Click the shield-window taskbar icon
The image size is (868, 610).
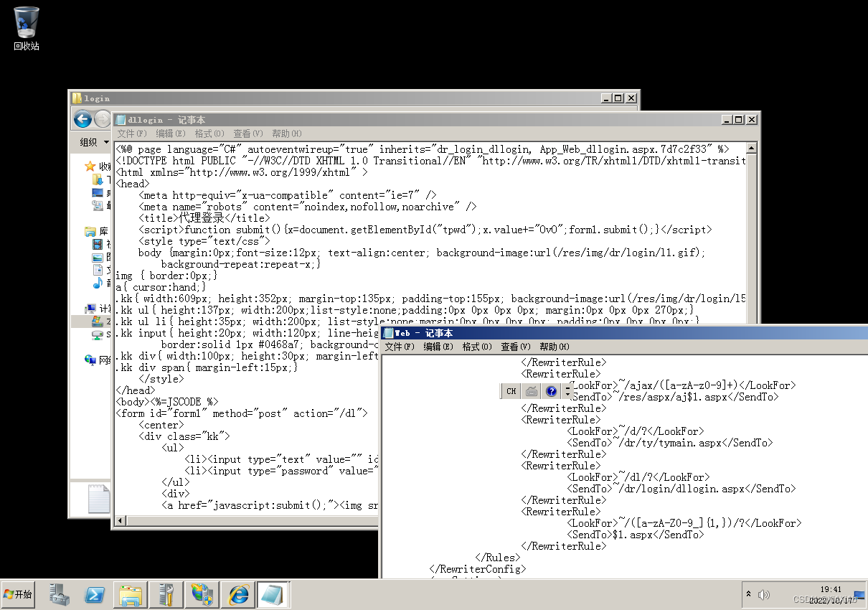pos(202,594)
